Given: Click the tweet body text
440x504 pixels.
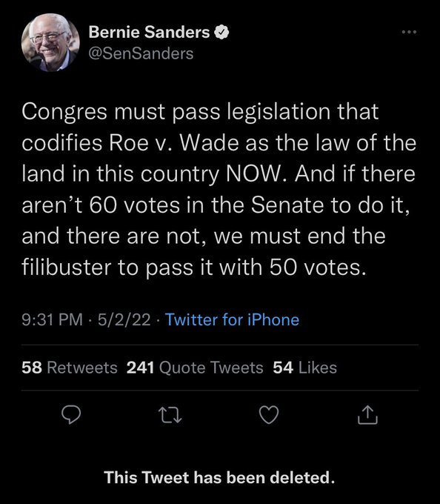Looking at the screenshot, I should pos(219,190).
